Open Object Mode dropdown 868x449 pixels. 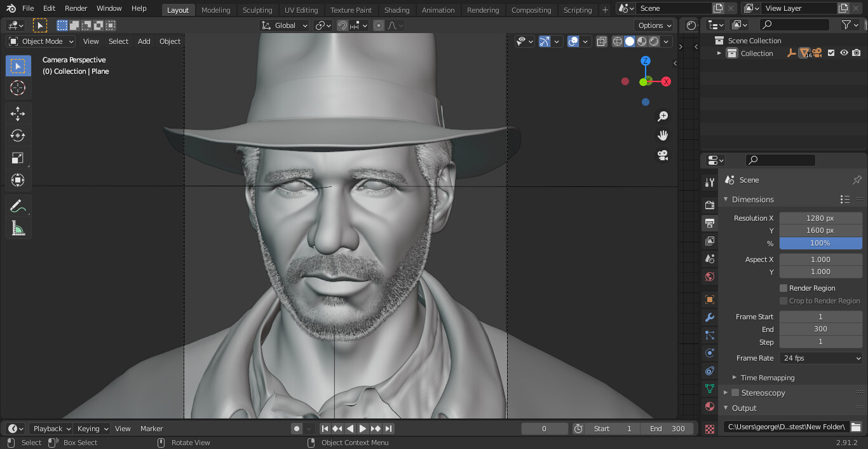41,41
